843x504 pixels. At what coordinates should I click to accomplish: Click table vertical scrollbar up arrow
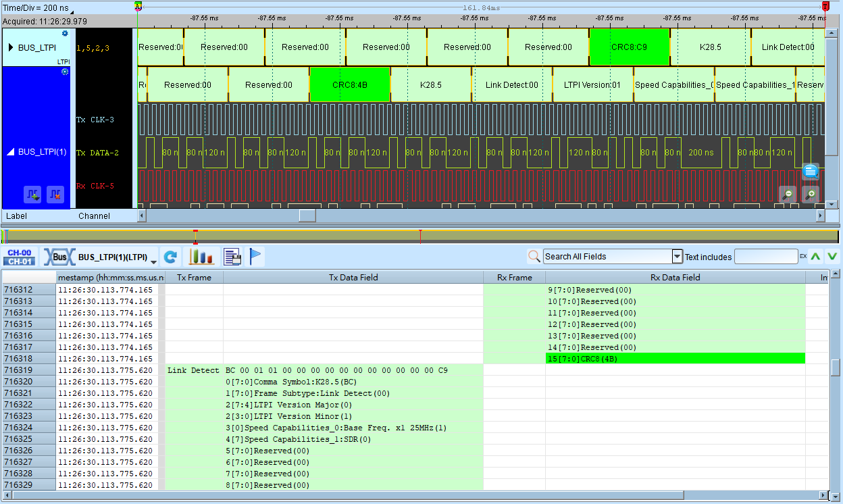coord(836,274)
